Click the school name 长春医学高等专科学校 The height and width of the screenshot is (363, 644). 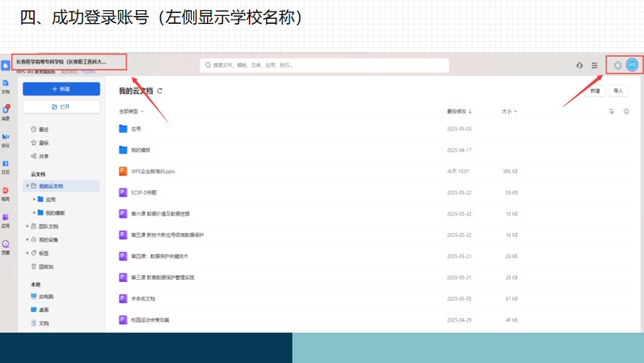62,62
